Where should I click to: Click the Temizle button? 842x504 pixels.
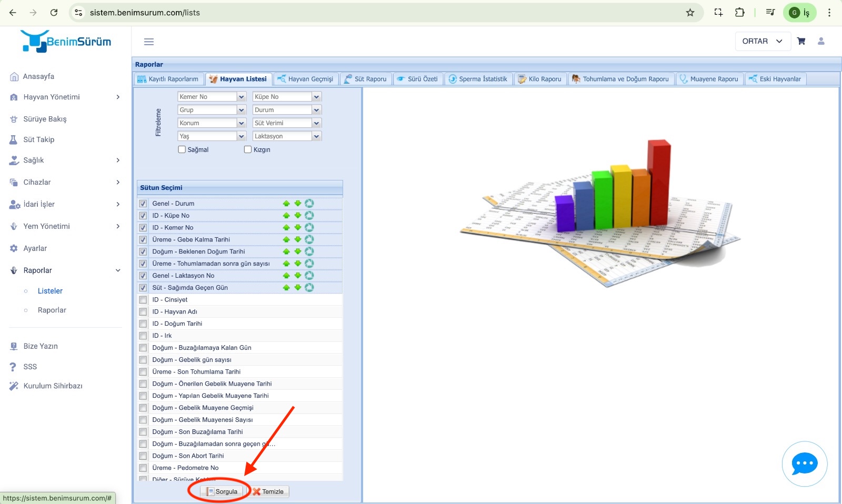268,491
